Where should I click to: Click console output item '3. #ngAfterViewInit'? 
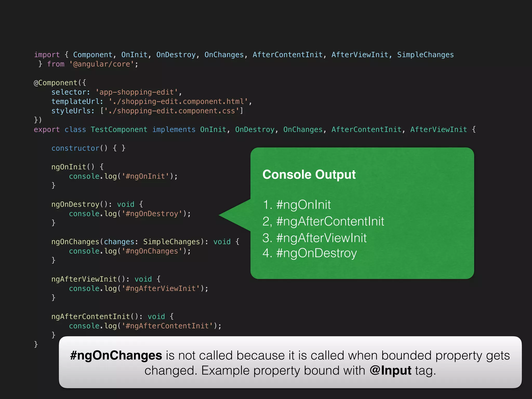[x=314, y=238]
